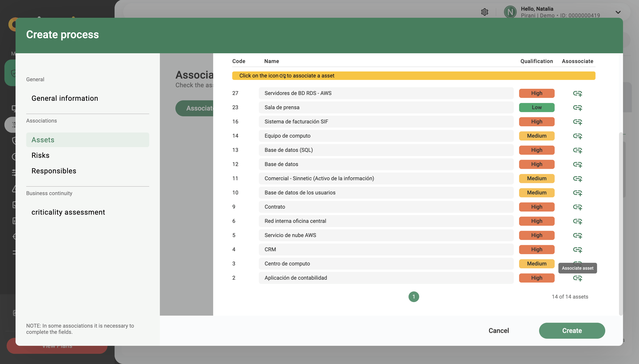Click the Cancel button
This screenshot has width=639, height=364.
[x=498, y=331]
